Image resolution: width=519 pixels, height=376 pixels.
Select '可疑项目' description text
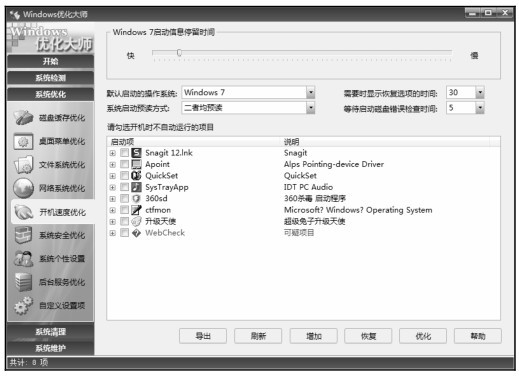tap(299, 233)
